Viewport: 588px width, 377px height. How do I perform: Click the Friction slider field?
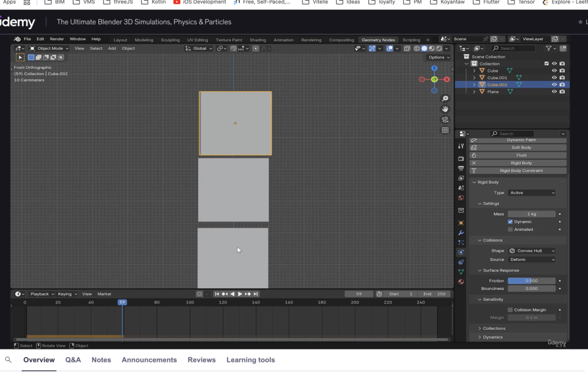(531, 281)
